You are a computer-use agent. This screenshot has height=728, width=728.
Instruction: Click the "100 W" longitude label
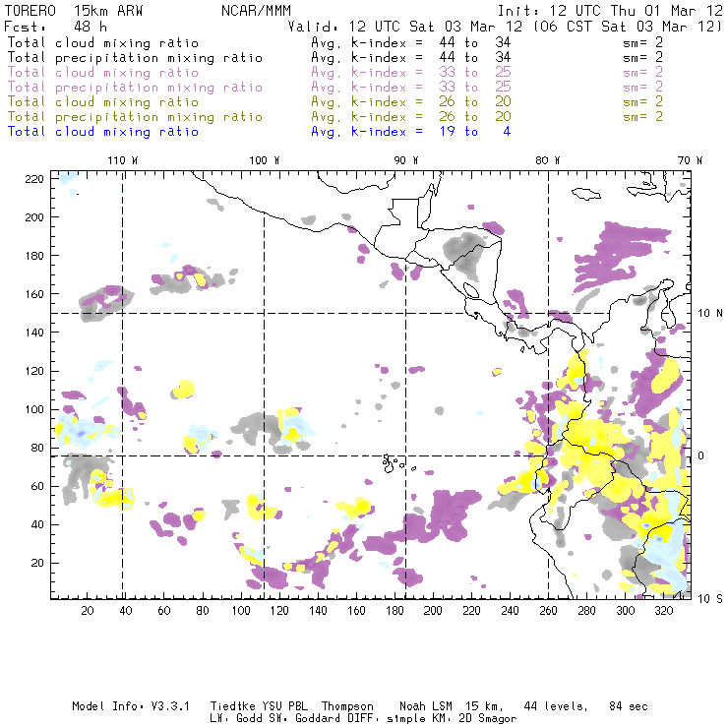pyautogui.click(x=265, y=160)
